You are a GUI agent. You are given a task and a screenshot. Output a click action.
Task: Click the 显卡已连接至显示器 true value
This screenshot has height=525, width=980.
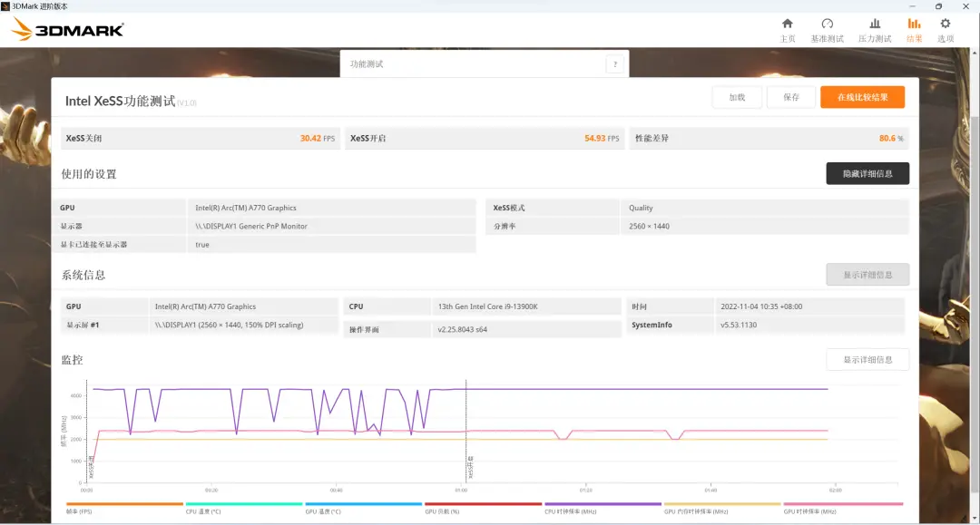201,245
